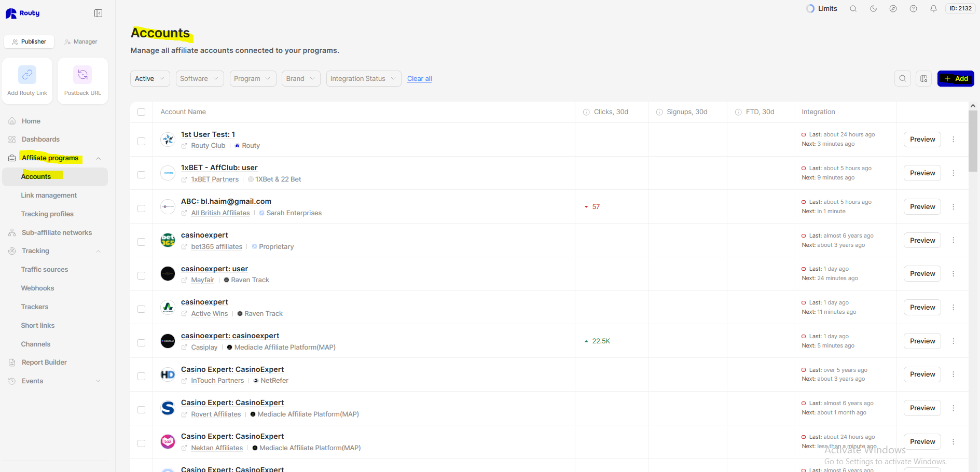Viewport: 980px width, 472px height.
Task: Click the Routy logo
Action: click(x=22, y=13)
